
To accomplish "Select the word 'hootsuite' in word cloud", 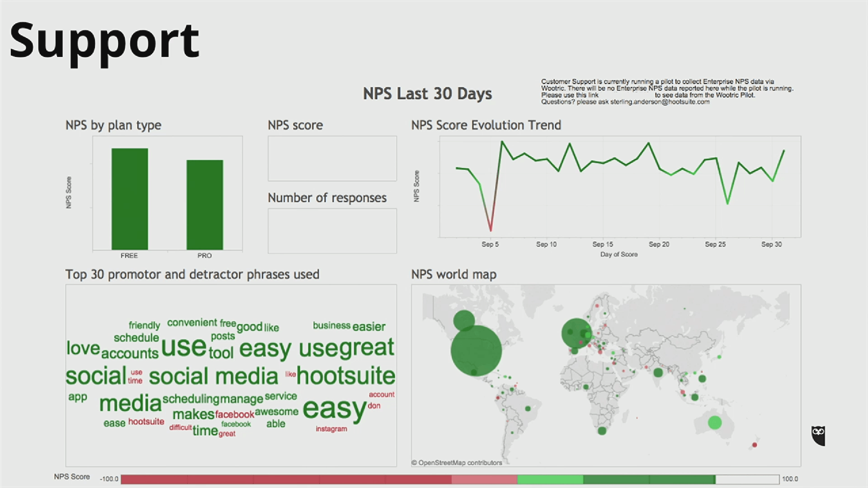I will tap(346, 376).
